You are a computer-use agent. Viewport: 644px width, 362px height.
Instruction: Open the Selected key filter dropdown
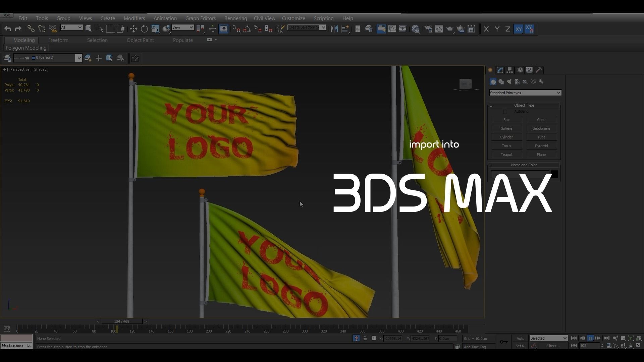pyautogui.click(x=548, y=338)
